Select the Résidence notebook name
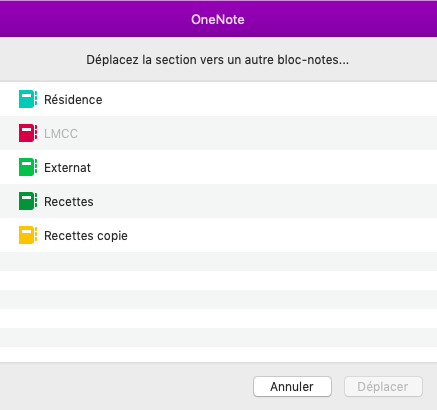Screen dimensions: 437x410 [x=73, y=100]
